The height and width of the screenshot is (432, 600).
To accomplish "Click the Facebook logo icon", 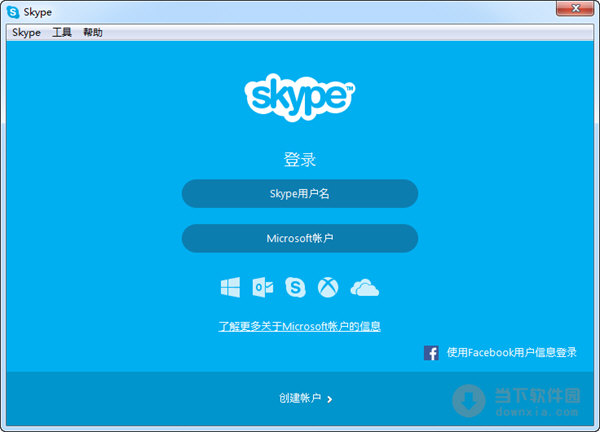I will (x=431, y=353).
